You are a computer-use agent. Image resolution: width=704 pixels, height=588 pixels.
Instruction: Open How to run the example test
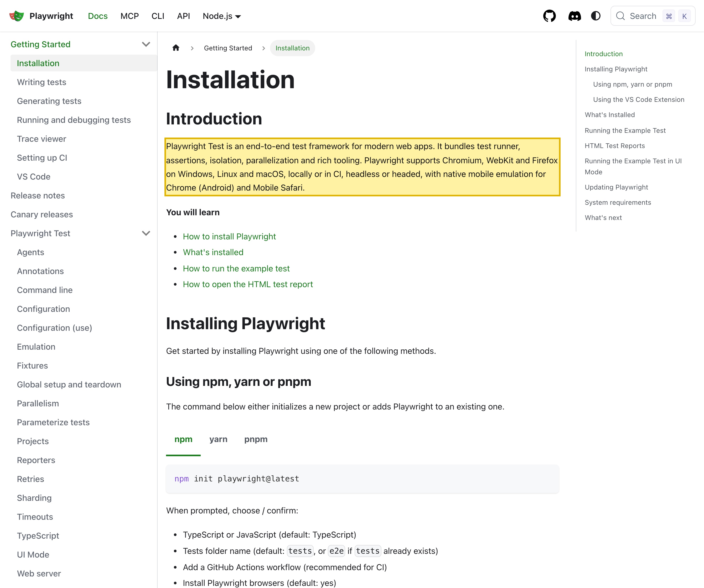tap(236, 268)
